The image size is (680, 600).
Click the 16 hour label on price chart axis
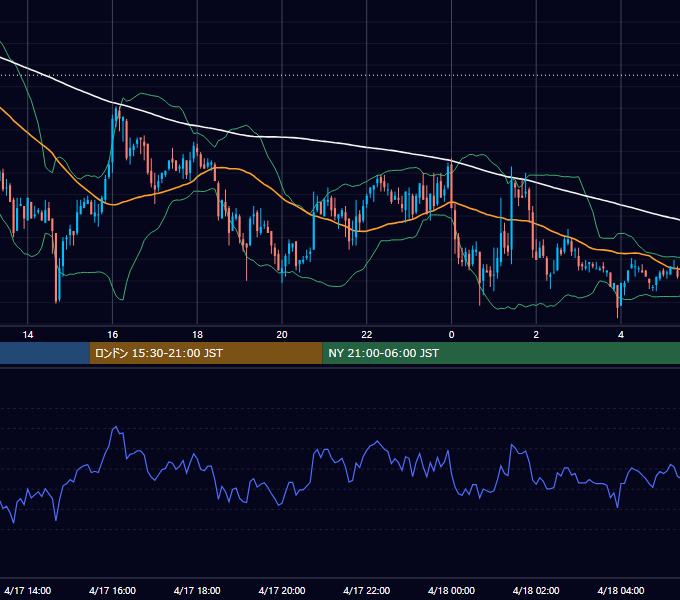(112, 335)
